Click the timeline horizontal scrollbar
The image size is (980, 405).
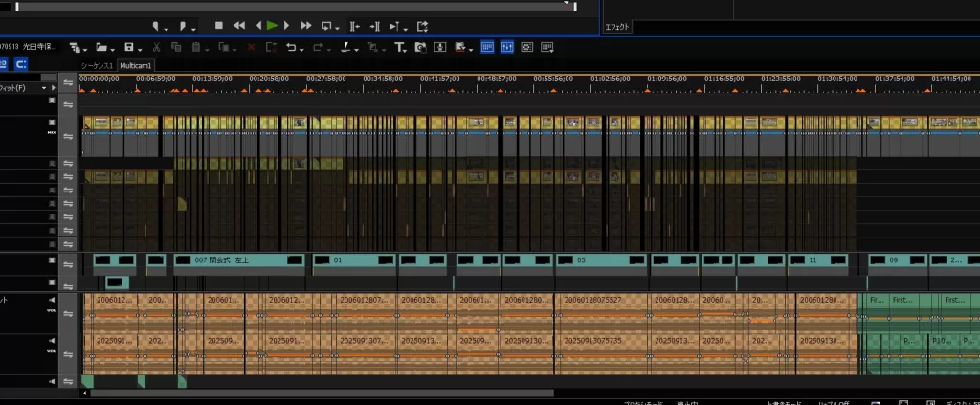pyautogui.click(x=321, y=393)
